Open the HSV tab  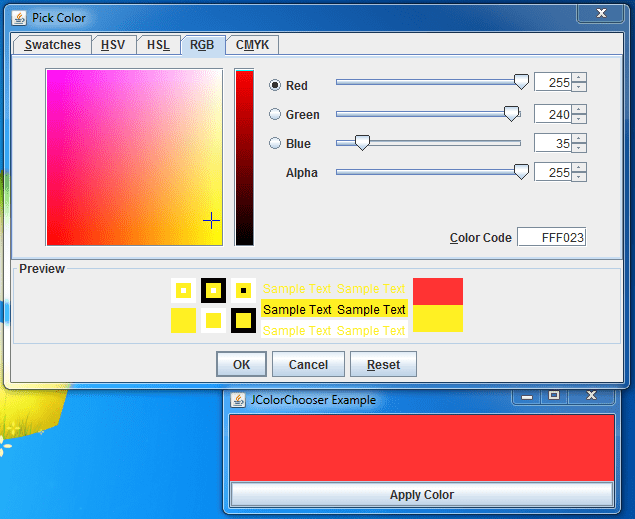coord(113,45)
